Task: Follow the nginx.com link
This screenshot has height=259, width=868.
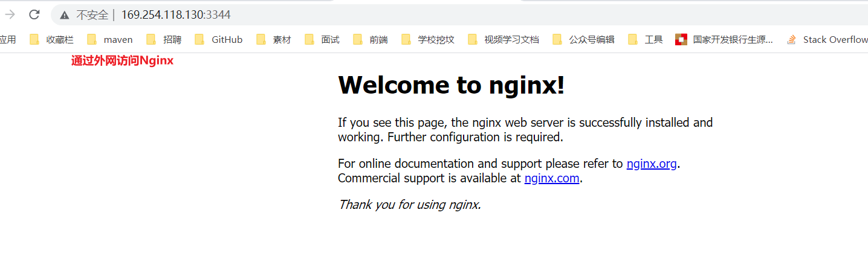Action: tap(552, 178)
